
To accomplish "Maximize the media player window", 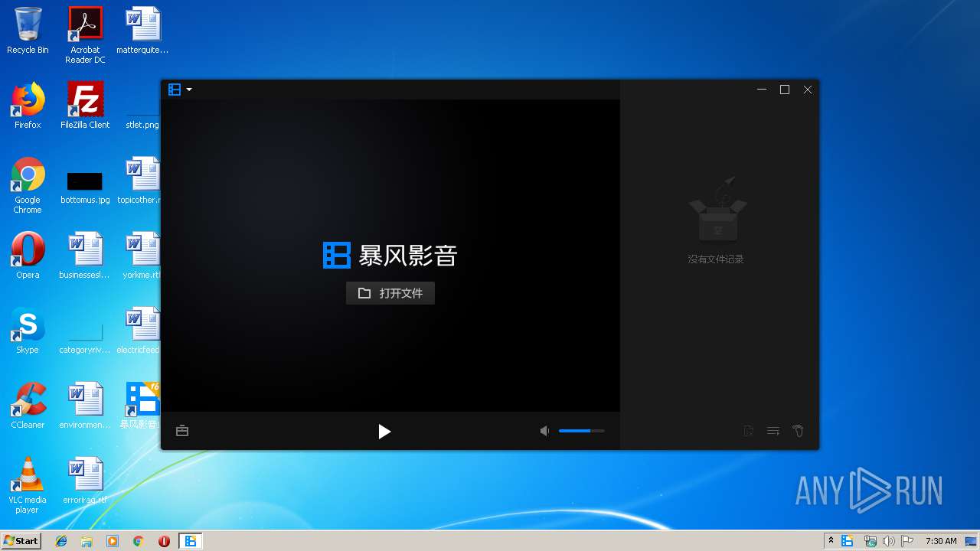I will [x=785, y=90].
